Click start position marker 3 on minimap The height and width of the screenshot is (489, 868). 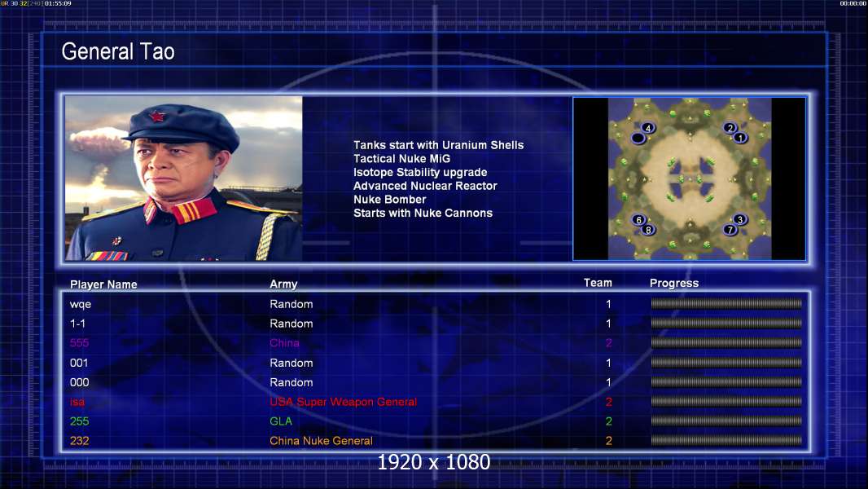tap(739, 219)
